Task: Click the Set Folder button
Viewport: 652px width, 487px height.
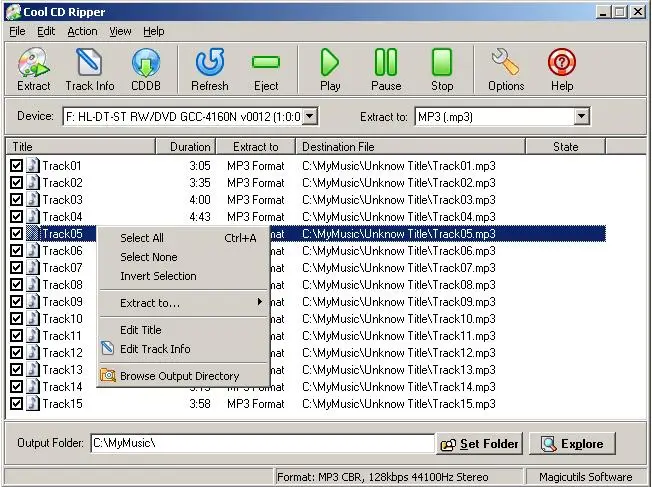Action: click(479, 444)
